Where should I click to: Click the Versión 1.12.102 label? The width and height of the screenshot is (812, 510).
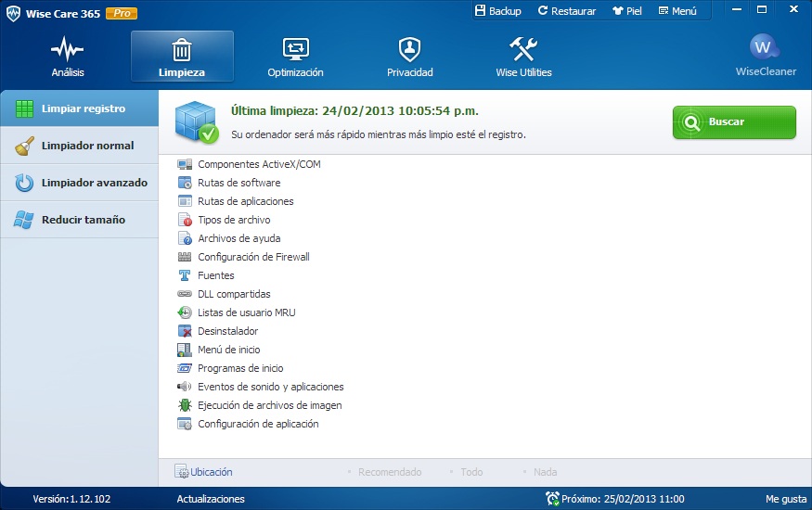[x=71, y=499]
